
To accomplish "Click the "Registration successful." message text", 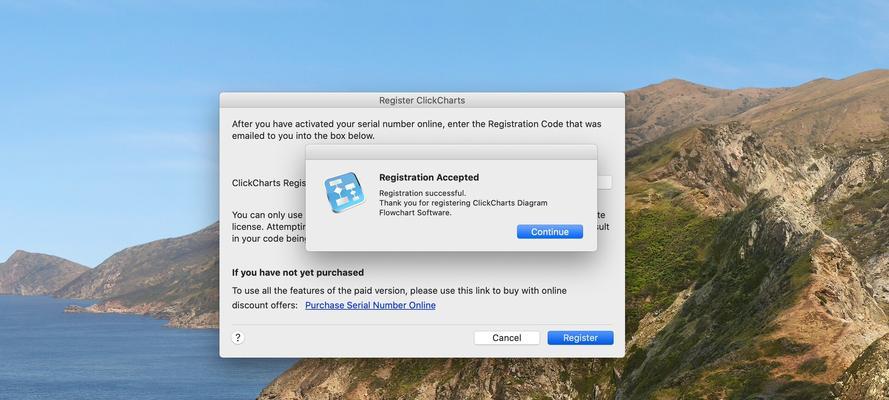I will pos(422,193).
